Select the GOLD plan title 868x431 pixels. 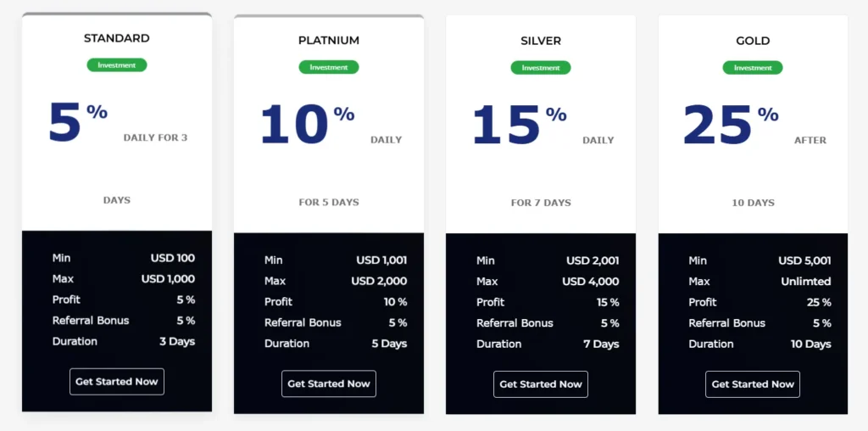pos(753,41)
